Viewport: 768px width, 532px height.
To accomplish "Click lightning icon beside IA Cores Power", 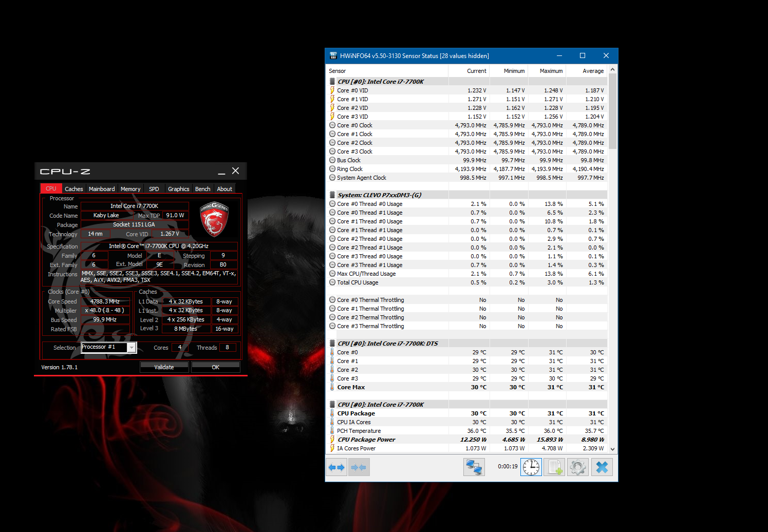I will (x=332, y=448).
